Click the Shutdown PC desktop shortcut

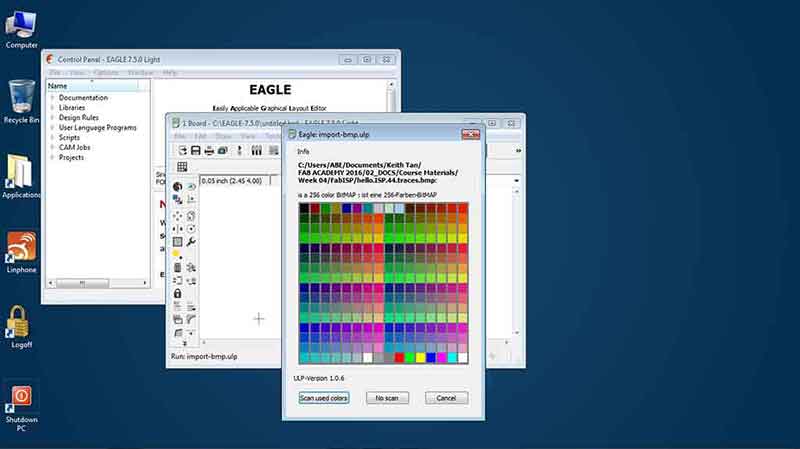(21, 408)
